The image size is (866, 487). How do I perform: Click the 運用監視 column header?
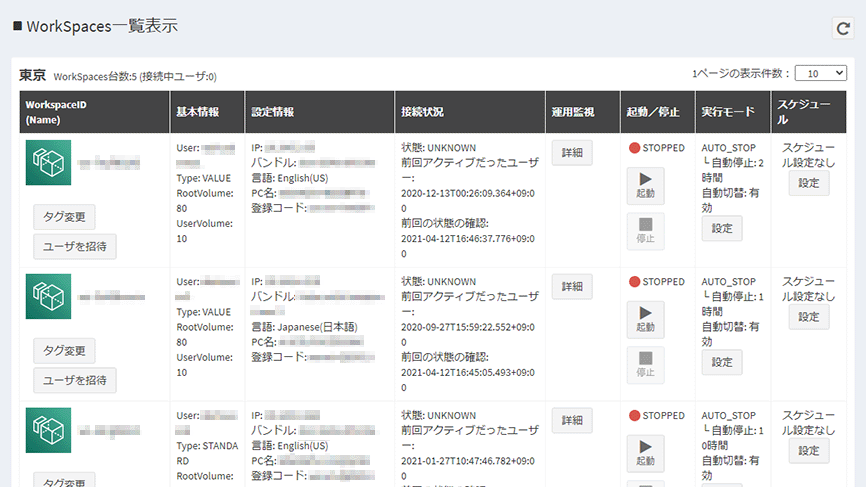(583, 112)
